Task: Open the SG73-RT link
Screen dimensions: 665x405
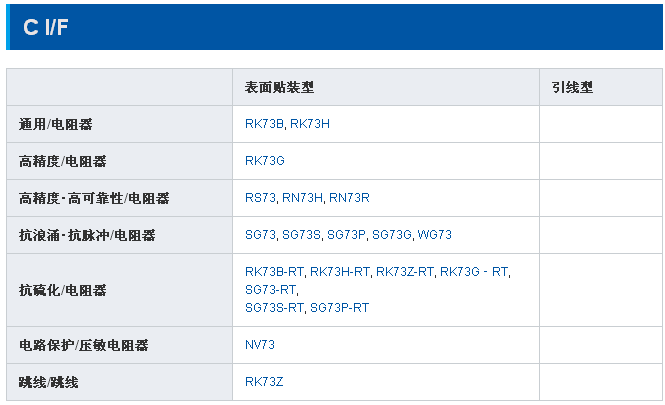Action: [x=270, y=289]
